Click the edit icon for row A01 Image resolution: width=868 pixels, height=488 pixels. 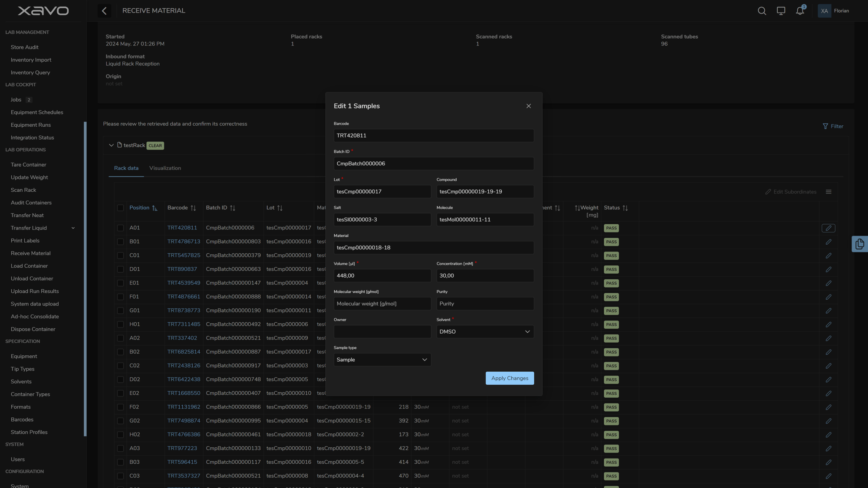829,228
